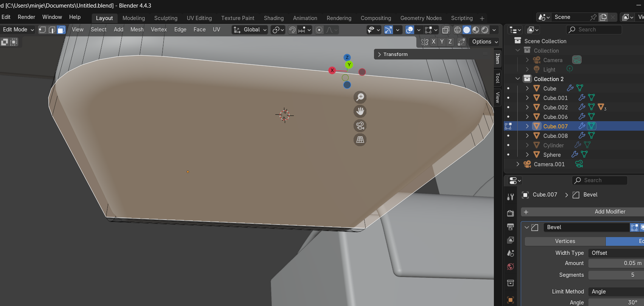644x306 pixels.
Task: Expand the Transform panel
Action: pos(395,55)
